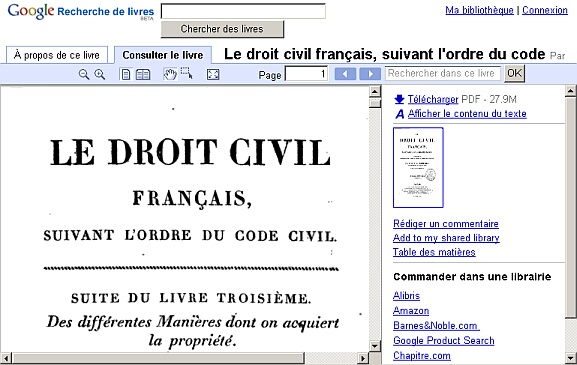This screenshot has width=577, height=365.
Task: Toggle fullscreen view icon
Action: [213, 74]
